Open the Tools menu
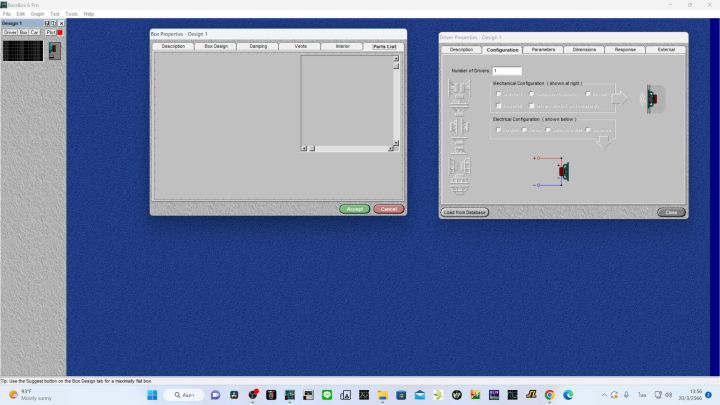The height and width of the screenshot is (405, 720). pyautogui.click(x=72, y=14)
